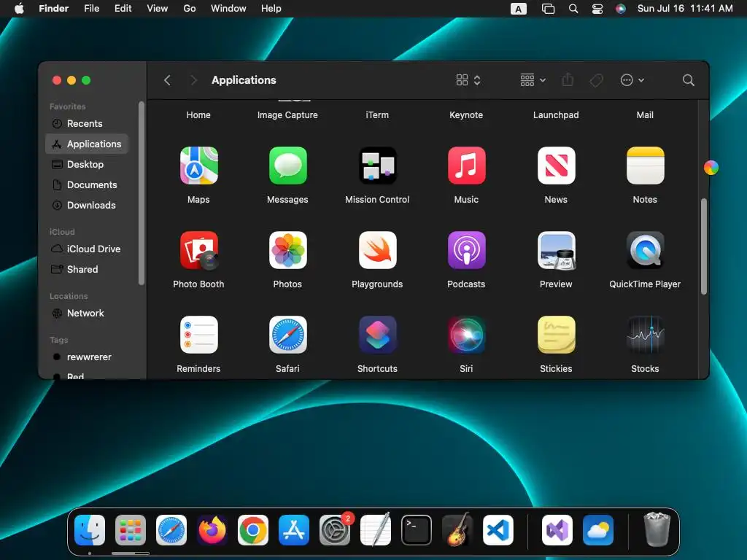Screen dimensions: 747x560
Task: Select iCloud Drive in the sidebar
Action: click(x=87, y=249)
